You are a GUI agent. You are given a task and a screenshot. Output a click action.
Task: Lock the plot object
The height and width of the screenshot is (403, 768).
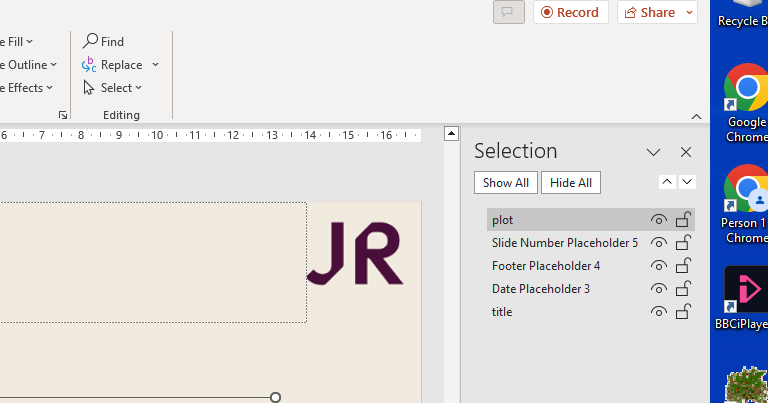[684, 220]
